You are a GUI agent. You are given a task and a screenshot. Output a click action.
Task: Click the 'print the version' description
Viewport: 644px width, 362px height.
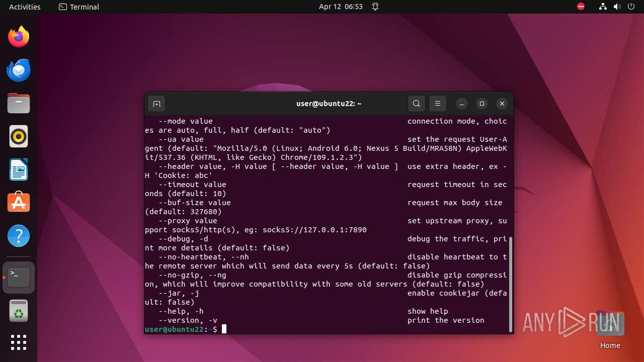point(446,320)
